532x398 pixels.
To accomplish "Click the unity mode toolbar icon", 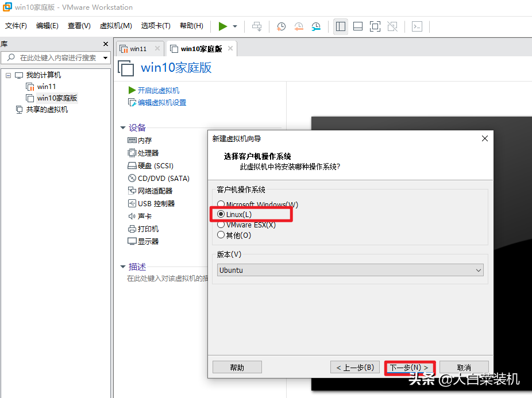I will (x=392, y=26).
